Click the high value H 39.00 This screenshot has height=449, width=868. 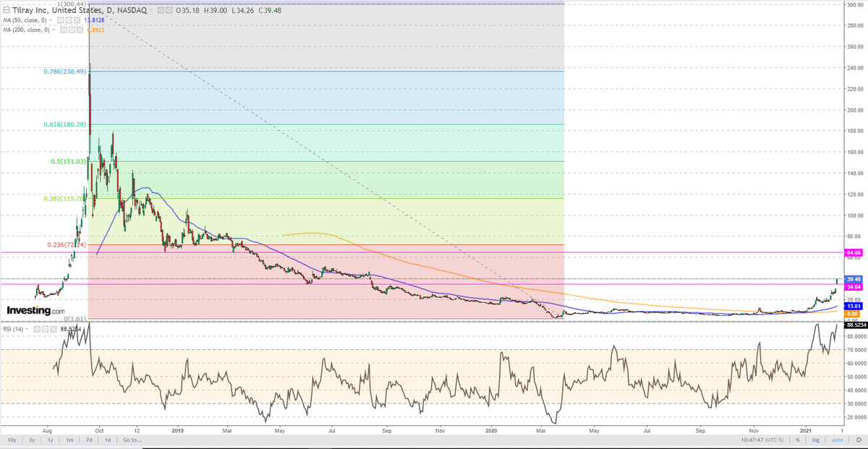point(216,10)
